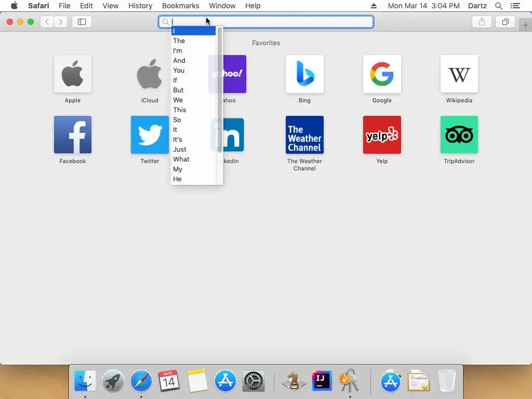Select 'My' from the suggestions
The width and height of the screenshot is (532, 399).
click(x=193, y=169)
